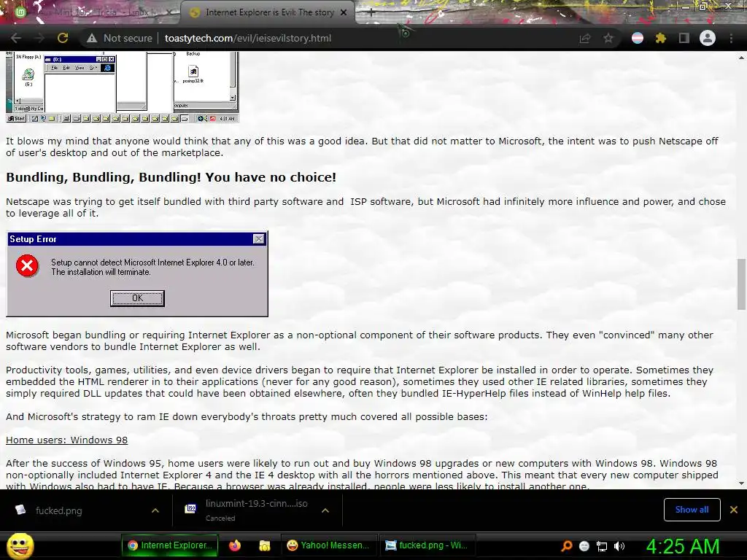Click the 'Netscape was trying' paragraph
The height and width of the screenshot is (560, 747).
[366, 207]
